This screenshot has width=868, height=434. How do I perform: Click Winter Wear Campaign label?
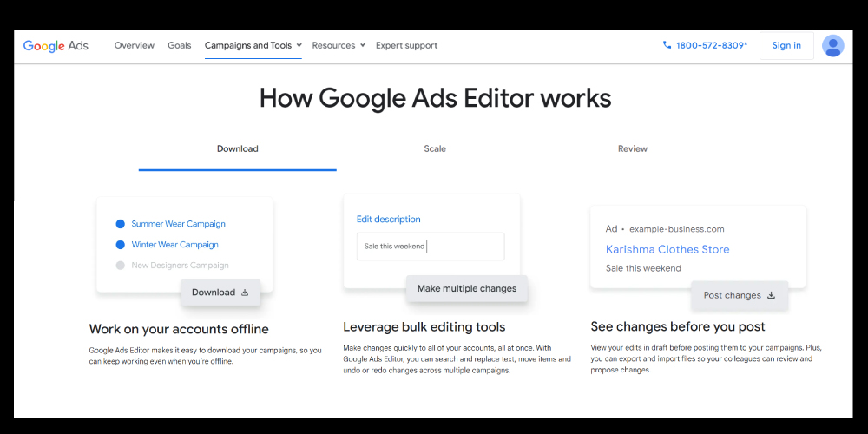pos(175,245)
